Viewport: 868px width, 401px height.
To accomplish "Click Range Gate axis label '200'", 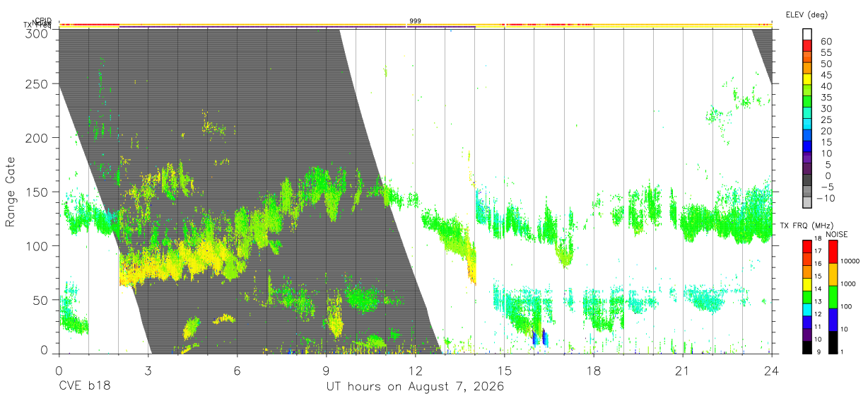I will click(36, 137).
